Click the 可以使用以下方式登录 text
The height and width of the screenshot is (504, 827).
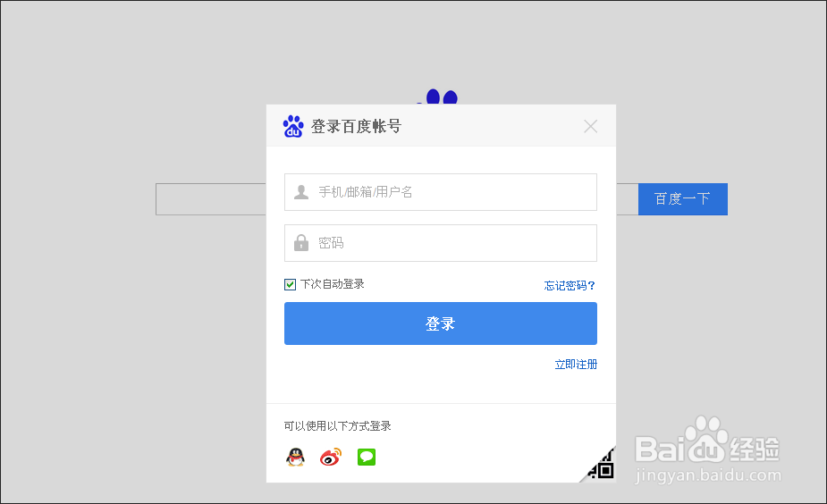(338, 426)
